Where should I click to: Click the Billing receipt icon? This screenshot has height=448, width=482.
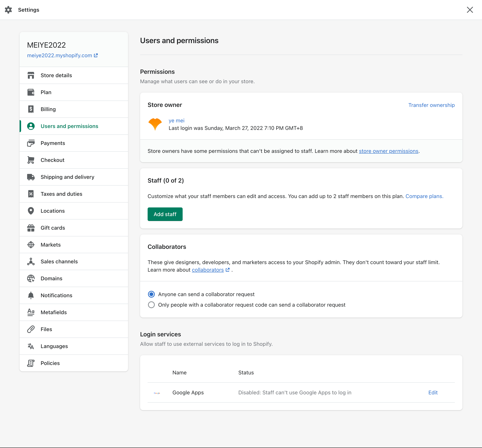point(31,109)
